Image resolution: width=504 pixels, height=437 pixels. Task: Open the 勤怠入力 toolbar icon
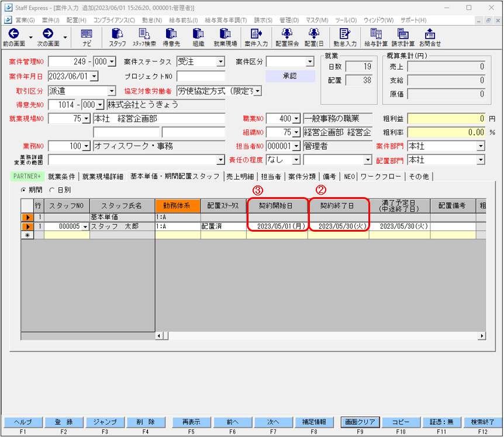pyautogui.click(x=345, y=37)
